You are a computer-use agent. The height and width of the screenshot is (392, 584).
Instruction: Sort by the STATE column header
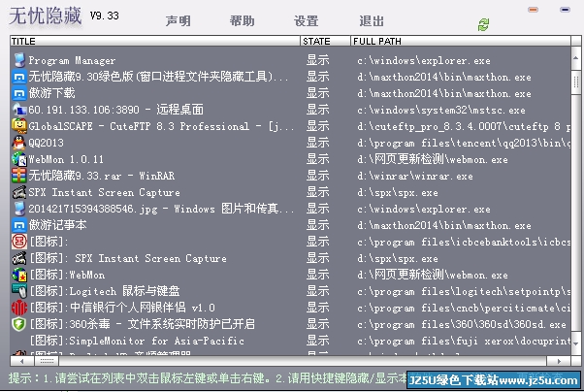coord(325,41)
